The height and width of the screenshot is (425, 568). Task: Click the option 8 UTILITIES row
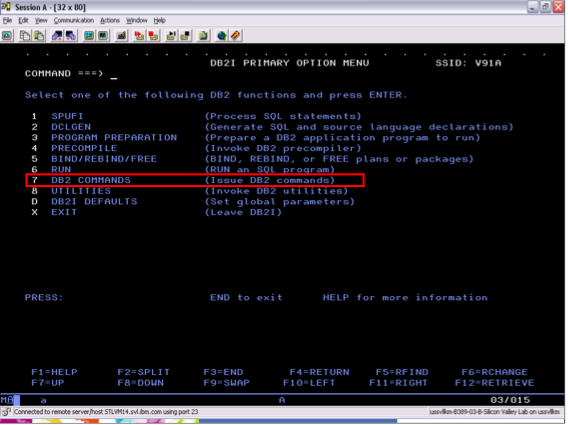(x=189, y=191)
